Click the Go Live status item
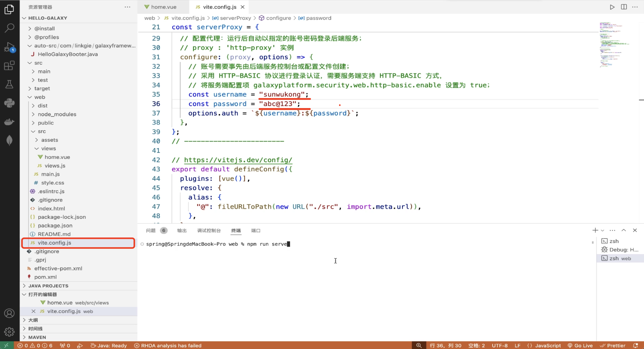 tap(580, 345)
